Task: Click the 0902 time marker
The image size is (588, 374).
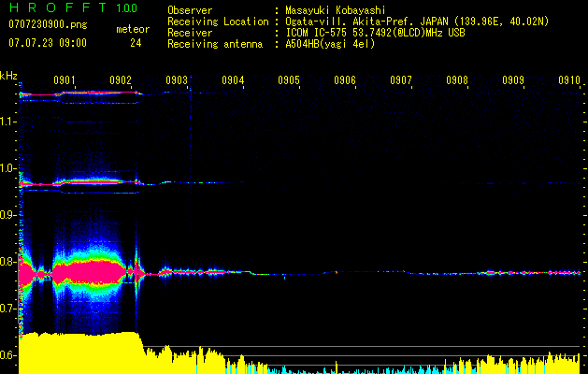Action: (x=121, y=79)
